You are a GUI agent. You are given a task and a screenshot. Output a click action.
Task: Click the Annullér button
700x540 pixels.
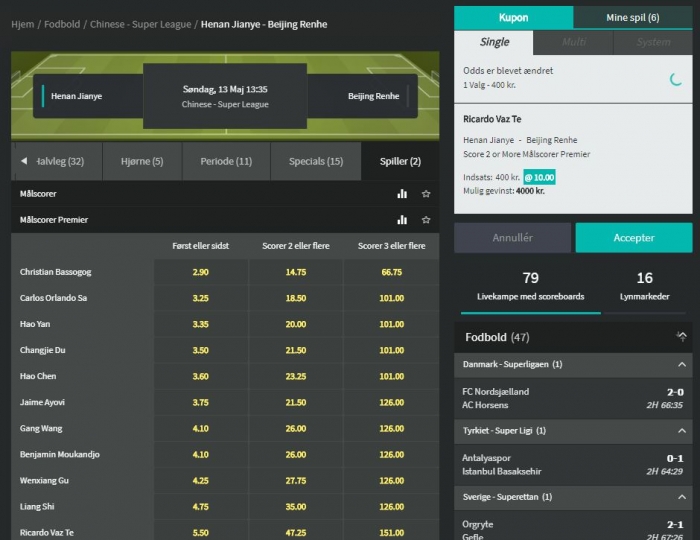[512, 238]
